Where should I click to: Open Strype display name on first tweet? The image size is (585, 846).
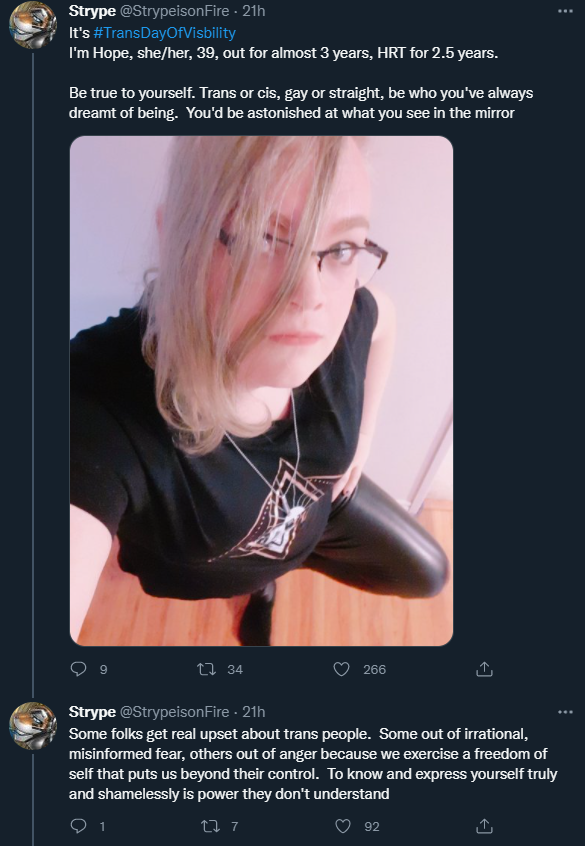point(92,11)
